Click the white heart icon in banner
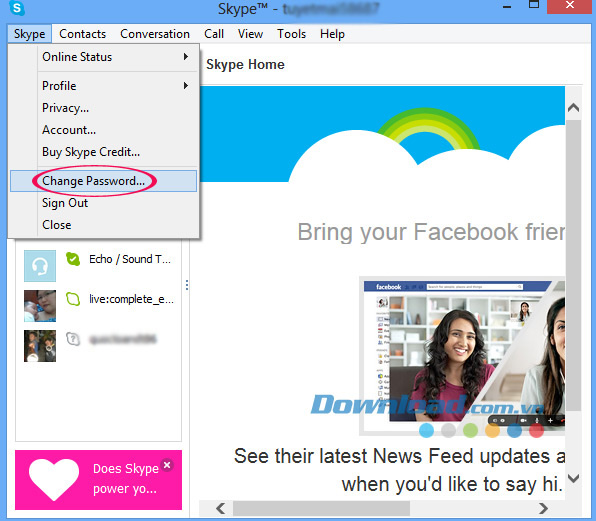This screenshot has width=596, height=521. click(x=54, y=479)
